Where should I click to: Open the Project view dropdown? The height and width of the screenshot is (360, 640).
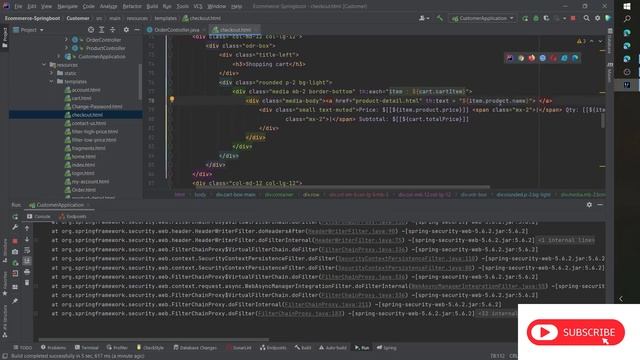28,30
